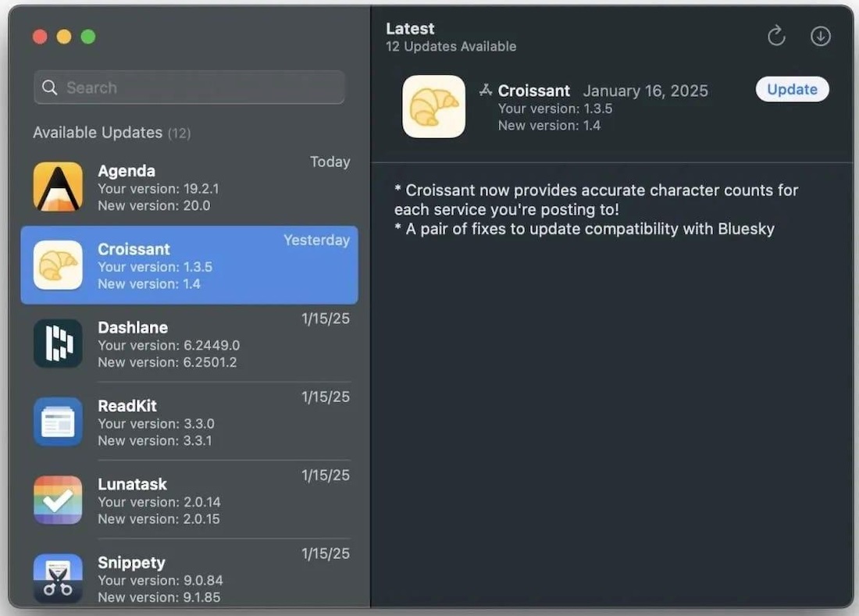859x616 pixels.
Task: Click the 1/15/25 date on ReadKit row
Action: (326, 397)
